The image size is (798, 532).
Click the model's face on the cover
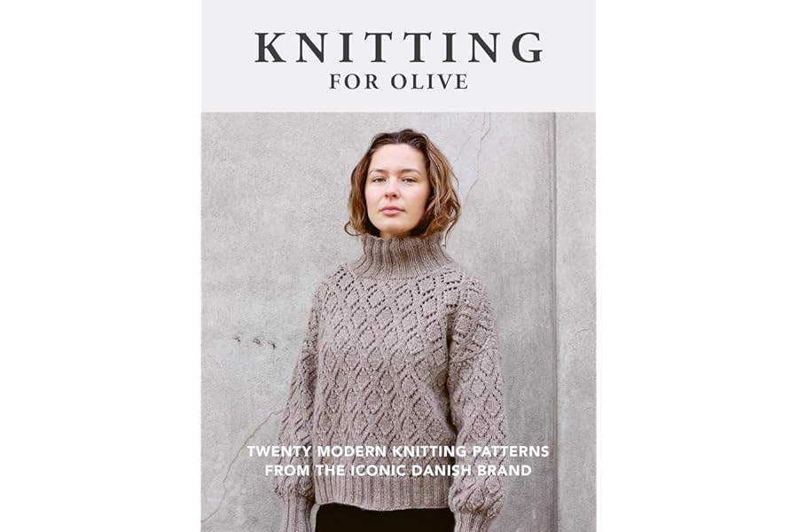pyautogui.click(x=396, y=188)
